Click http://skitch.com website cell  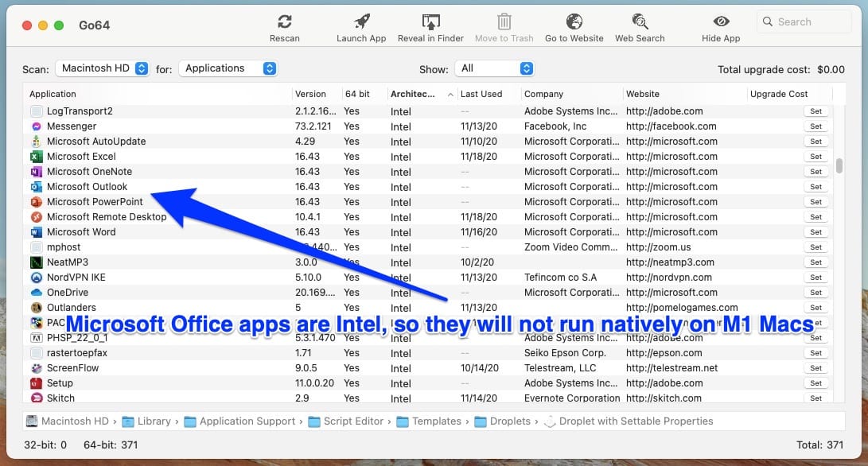[x=664, y=398]
